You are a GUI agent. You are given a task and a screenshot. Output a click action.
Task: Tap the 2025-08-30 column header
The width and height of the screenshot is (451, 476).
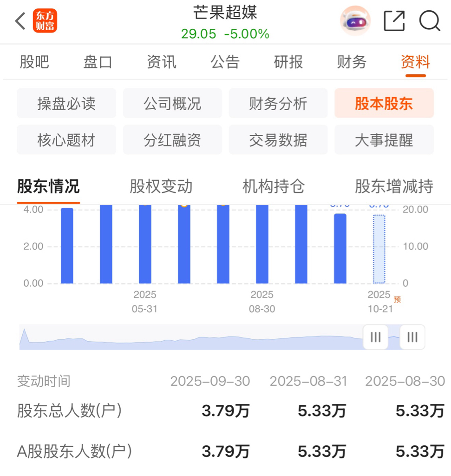405,381
